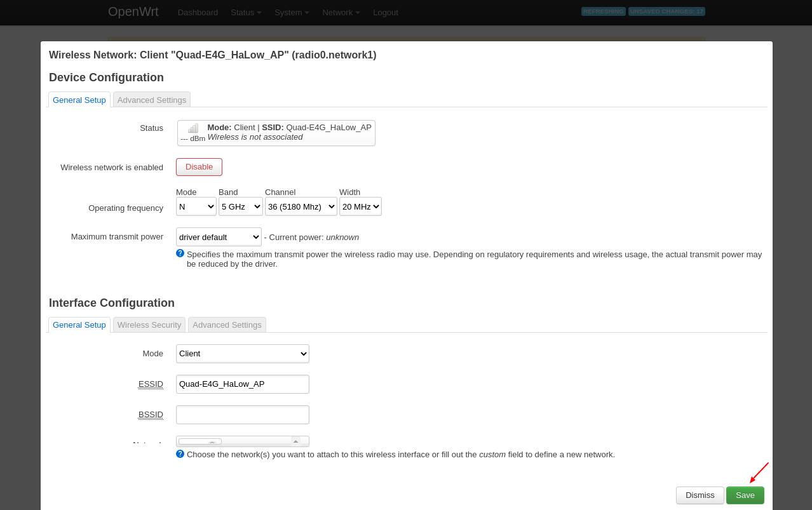Click the Wireless Network: Client dialog title

(x=213, y=55)
